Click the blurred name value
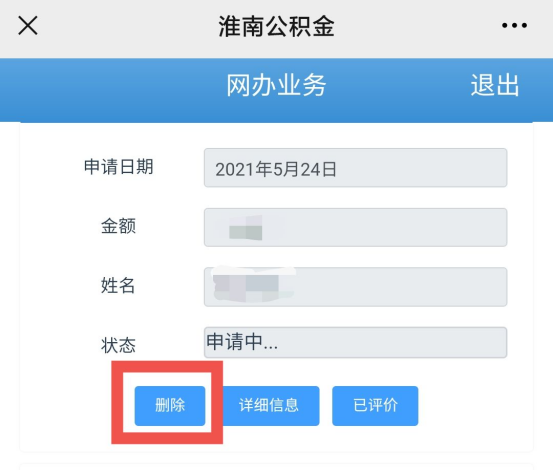This screenshot has height=470, width=553. 253,284
